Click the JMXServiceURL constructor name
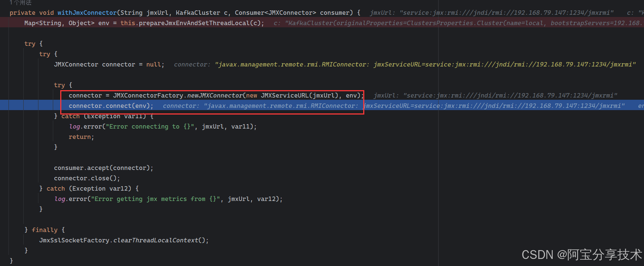Screen dimensions: 644x266 285,95
